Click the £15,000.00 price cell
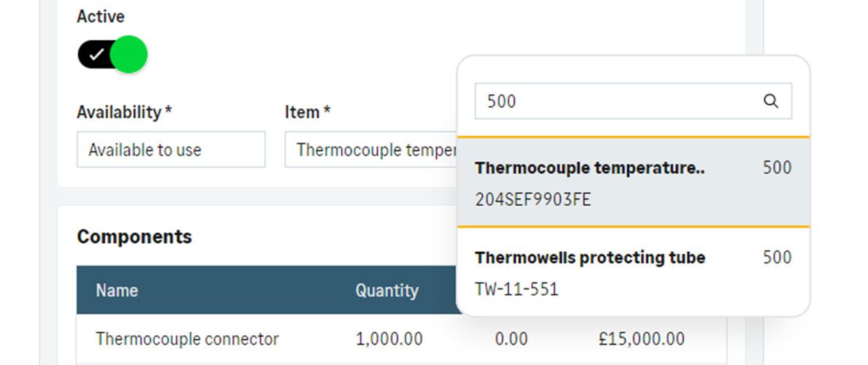Screen dimensions: 868x365 point(642,339)
